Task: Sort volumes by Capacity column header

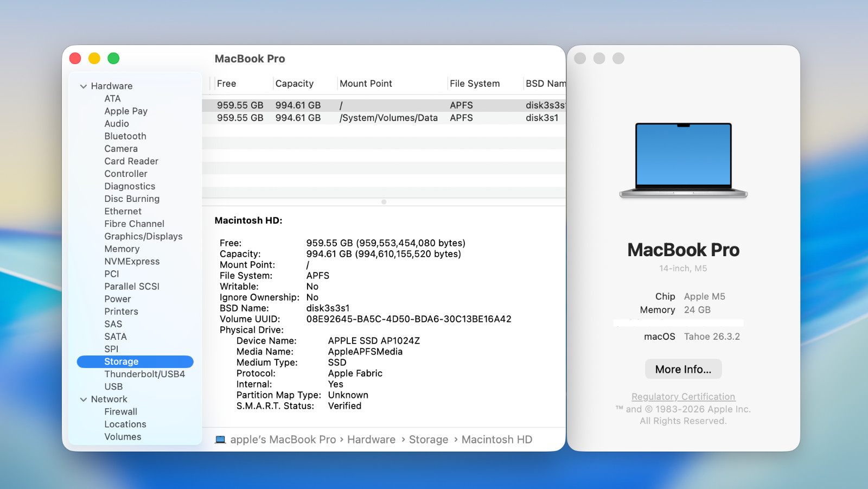Action: [295, 84]
